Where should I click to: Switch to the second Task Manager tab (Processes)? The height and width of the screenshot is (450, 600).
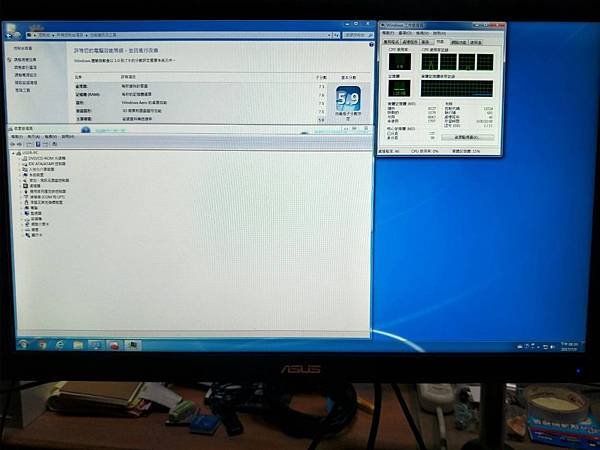tap(410, 42)
